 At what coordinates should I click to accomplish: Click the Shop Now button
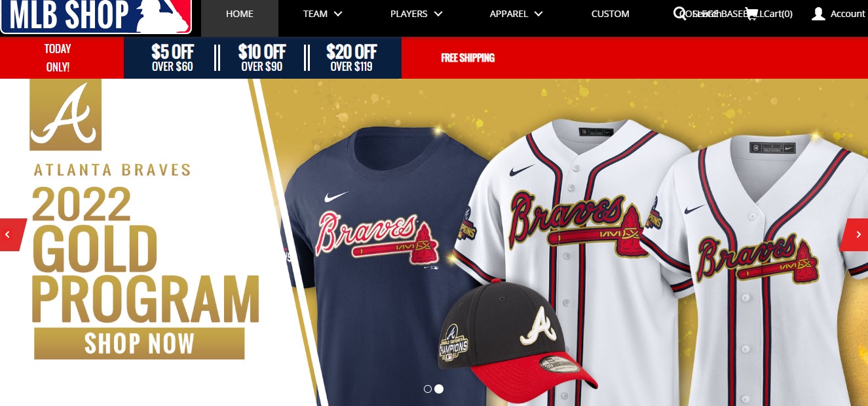(140, 344)
